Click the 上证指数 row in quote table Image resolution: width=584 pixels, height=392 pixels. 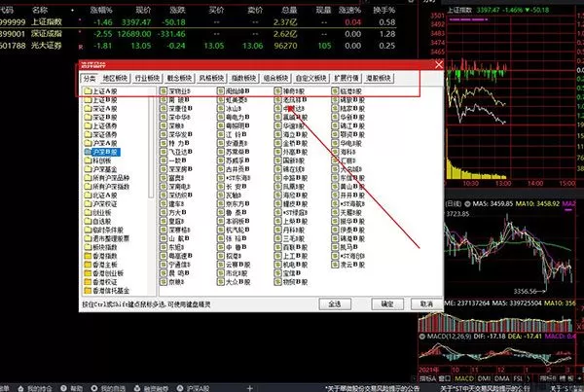pyautogui.click(x=198, y=22)
